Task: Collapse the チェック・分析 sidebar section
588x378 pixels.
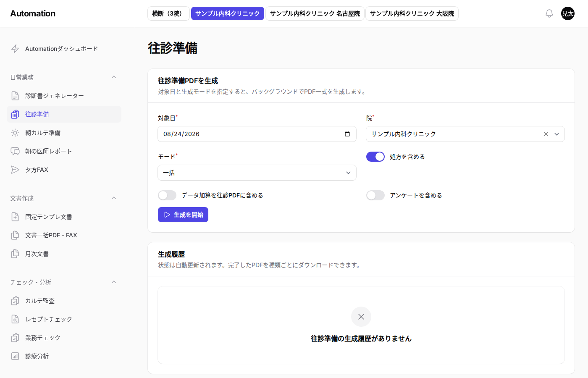Action: click(114, 282)
